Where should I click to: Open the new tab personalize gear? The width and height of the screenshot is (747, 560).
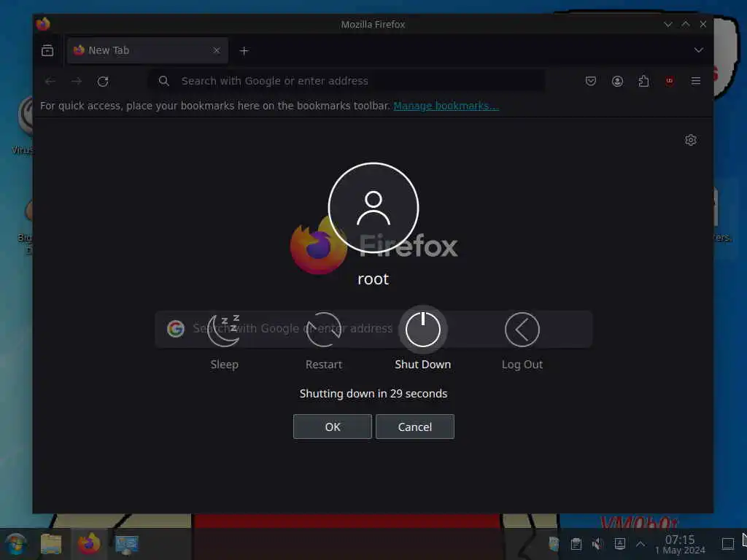(x=690, y=140)
